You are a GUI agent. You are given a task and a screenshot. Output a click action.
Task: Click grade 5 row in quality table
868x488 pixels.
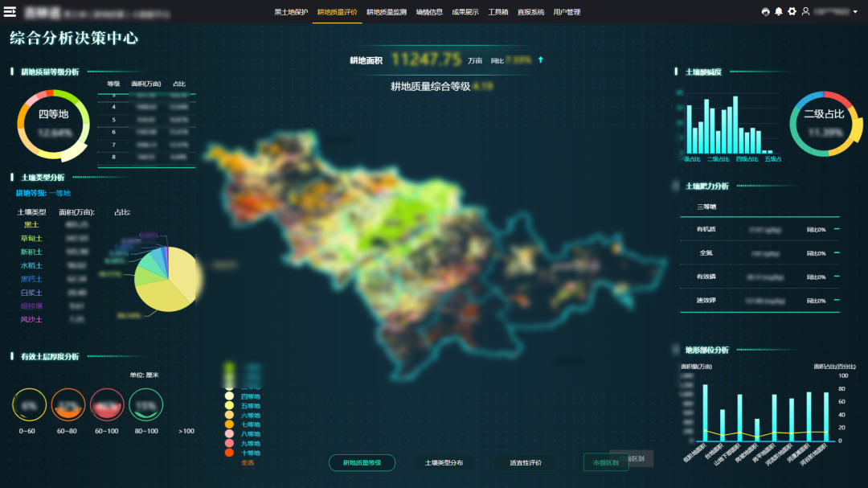[146, 120]
